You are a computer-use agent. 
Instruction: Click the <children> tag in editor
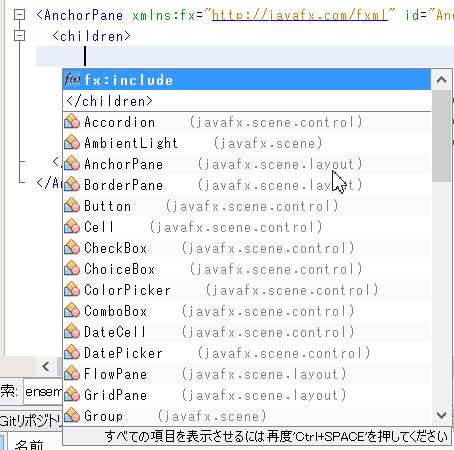pos(91,36)
